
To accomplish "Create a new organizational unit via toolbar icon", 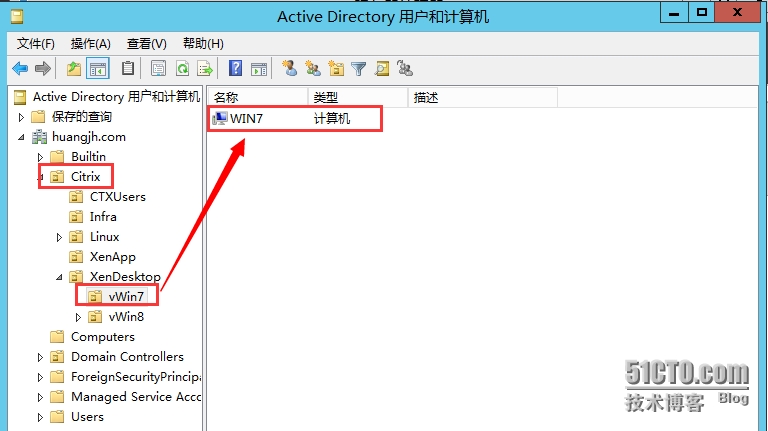I will click(336, 69).
